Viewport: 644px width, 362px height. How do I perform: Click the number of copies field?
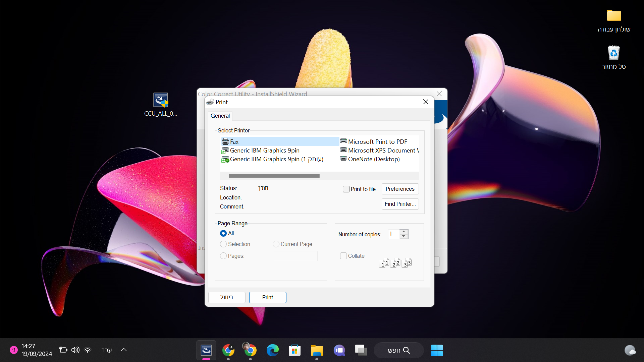coord(393,234)
